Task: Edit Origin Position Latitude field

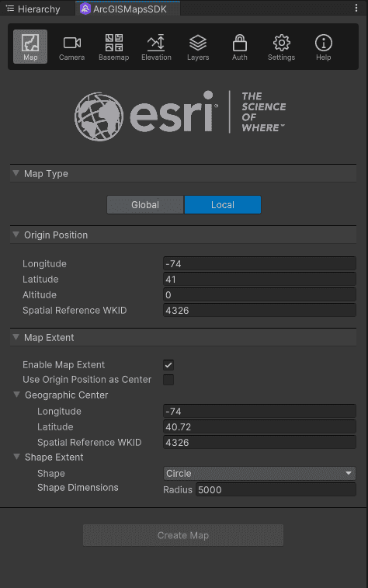Action: coord(259,280)
